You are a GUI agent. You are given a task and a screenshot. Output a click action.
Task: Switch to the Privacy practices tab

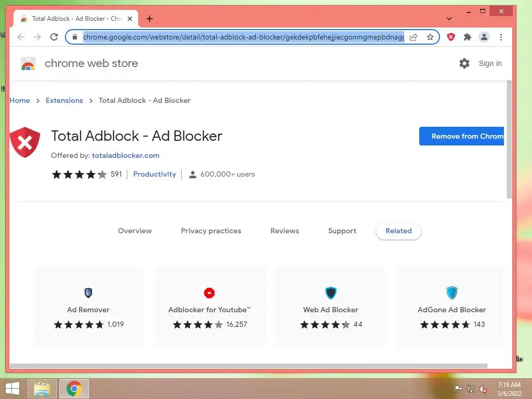[211, 231]
